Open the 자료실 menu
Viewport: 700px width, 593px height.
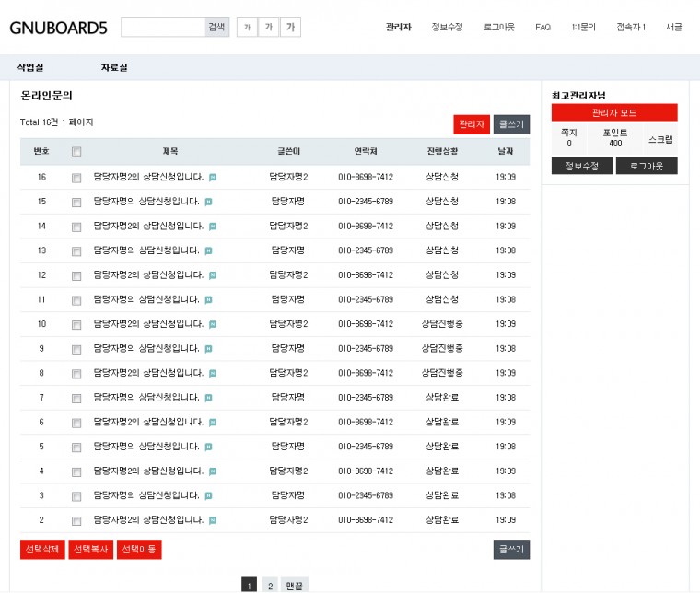(114, 67)
